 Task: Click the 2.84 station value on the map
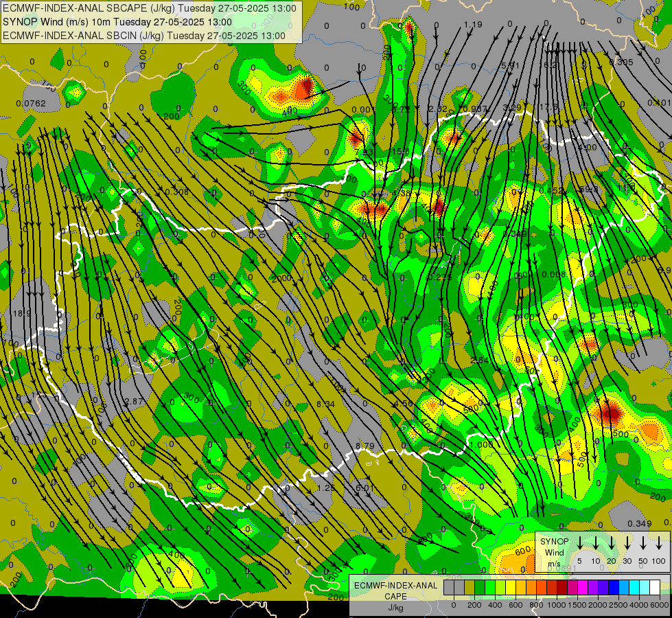click(x=478, y=360)
